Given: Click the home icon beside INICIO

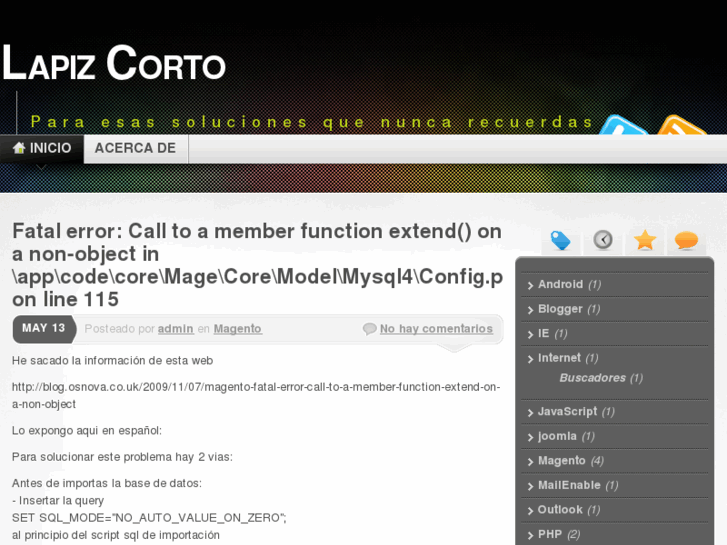Looking at the screenshot, I should click(x=19, y=148).
